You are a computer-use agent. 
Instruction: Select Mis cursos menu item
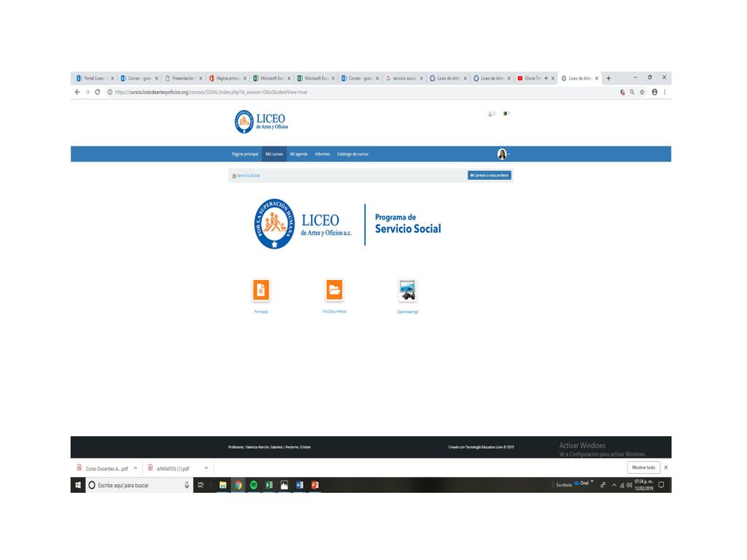274,155
